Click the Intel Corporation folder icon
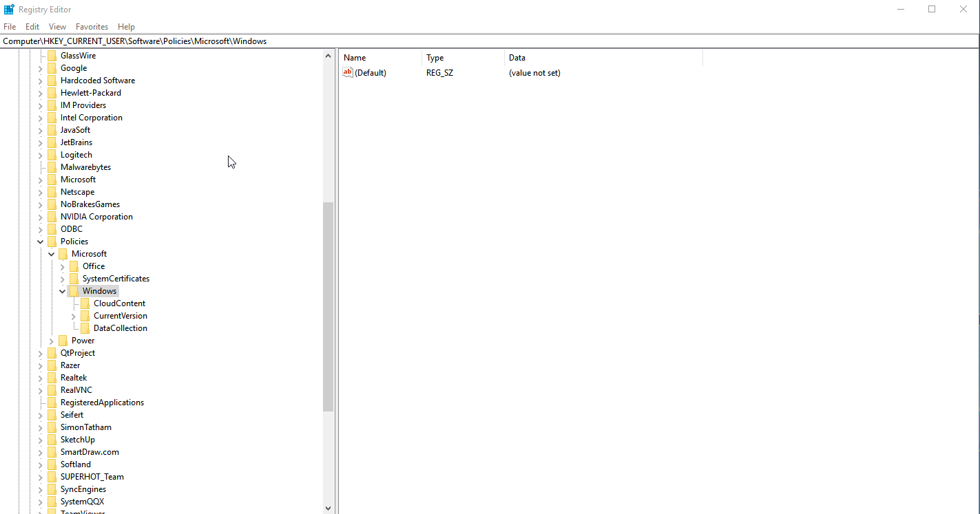 click(52, 118)
